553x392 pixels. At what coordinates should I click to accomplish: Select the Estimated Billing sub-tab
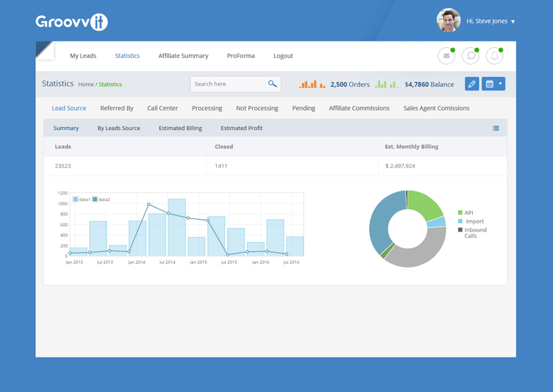click(180, 128)
